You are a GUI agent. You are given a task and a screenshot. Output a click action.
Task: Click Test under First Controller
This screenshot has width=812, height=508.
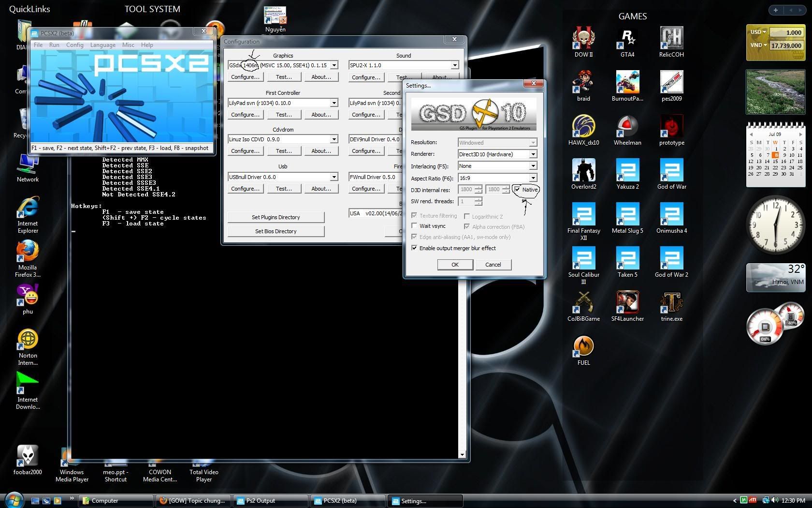pyautogui.click(x=284, y=115)
